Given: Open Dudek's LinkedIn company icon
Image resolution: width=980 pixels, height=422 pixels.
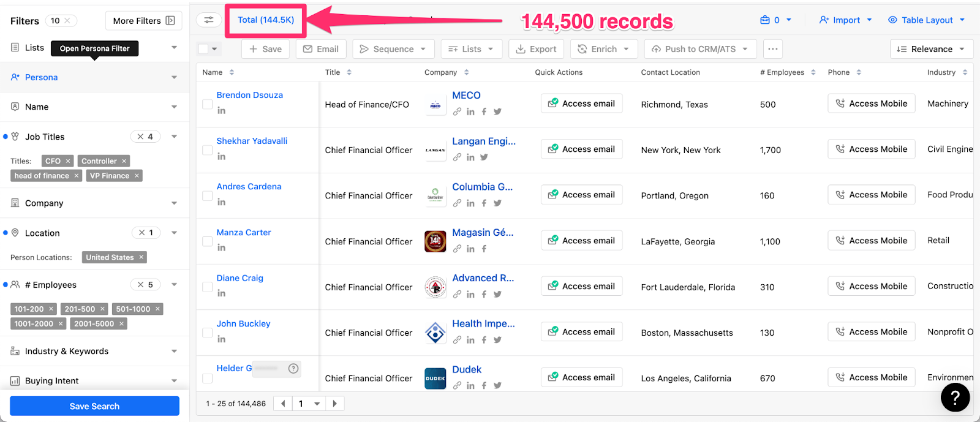Looking at the screenshot, I should tap(470, 385).
